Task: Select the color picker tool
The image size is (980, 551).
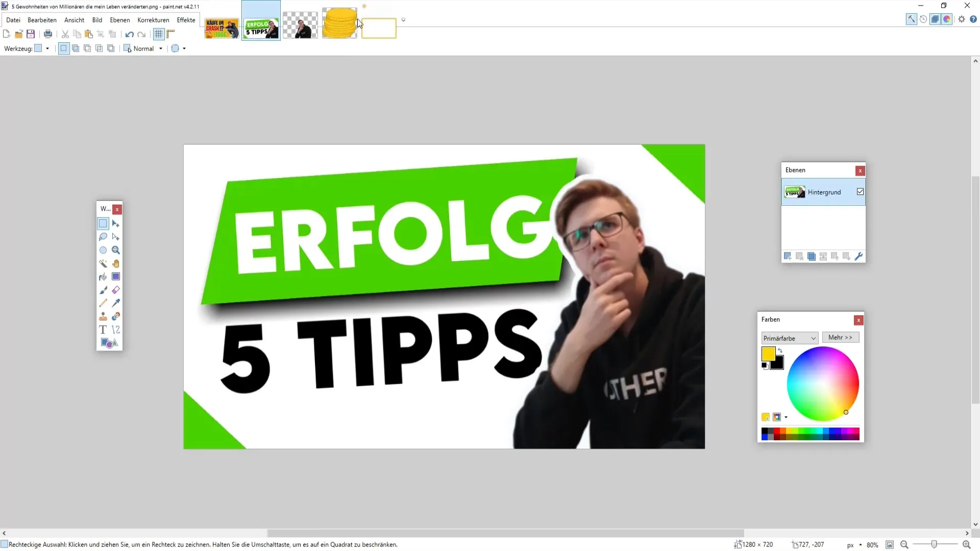Action: (x=116, y=303)
